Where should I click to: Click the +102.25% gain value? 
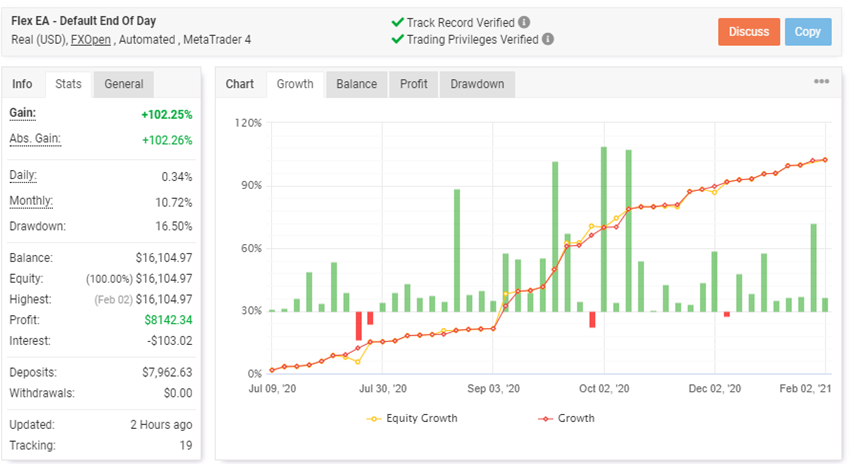click(167, 115)
